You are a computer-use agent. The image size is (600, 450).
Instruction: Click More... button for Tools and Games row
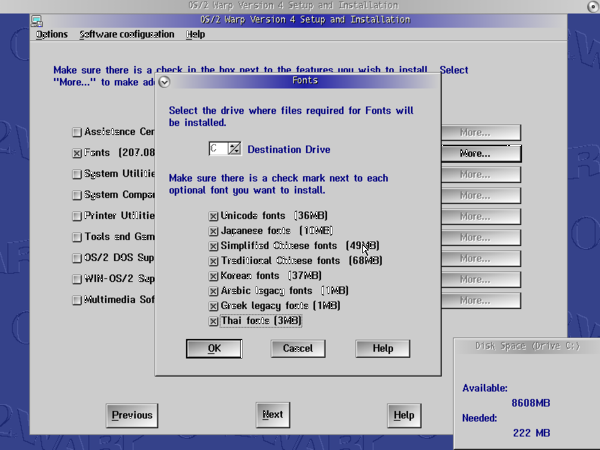click(481, 238)
